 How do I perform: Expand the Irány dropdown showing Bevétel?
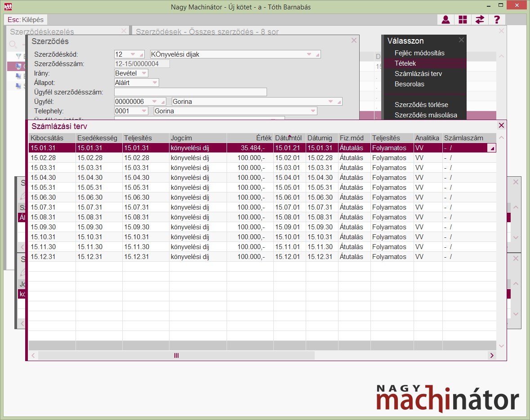[x=144, y=73]
